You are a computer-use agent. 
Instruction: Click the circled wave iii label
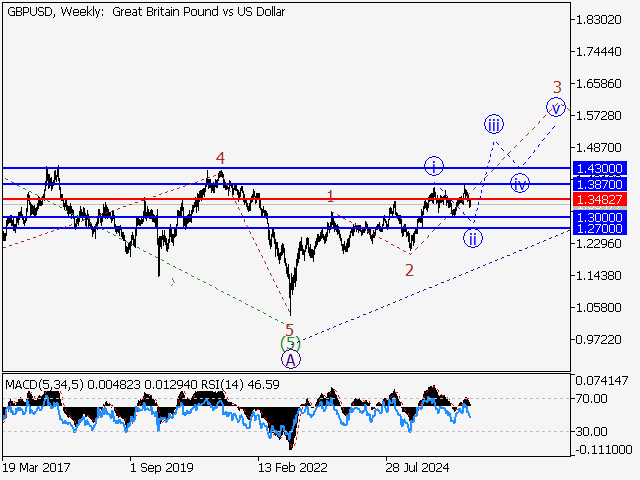click(493, 124)
